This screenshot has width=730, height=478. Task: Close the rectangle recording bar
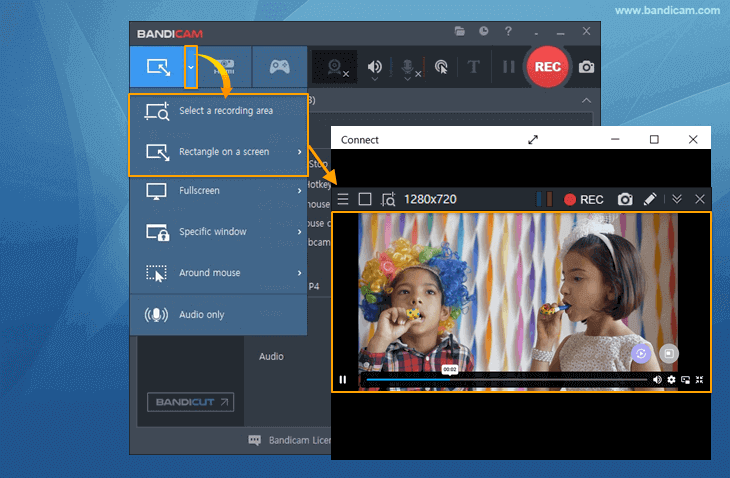pos(700,199)
